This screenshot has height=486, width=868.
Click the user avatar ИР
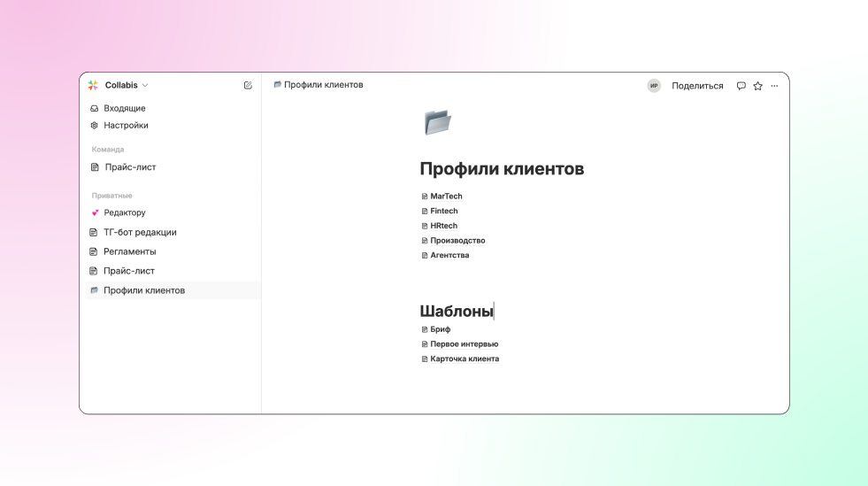click(x=654, y=86)
